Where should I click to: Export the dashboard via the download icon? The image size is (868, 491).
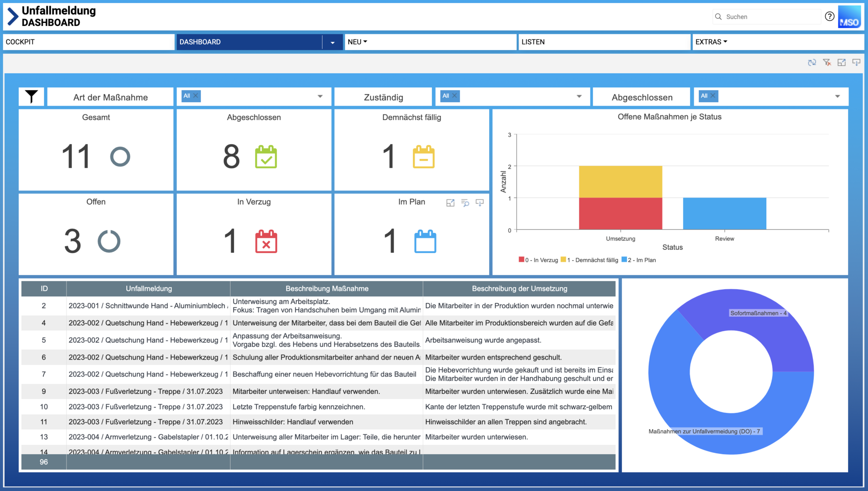[857, 62]
